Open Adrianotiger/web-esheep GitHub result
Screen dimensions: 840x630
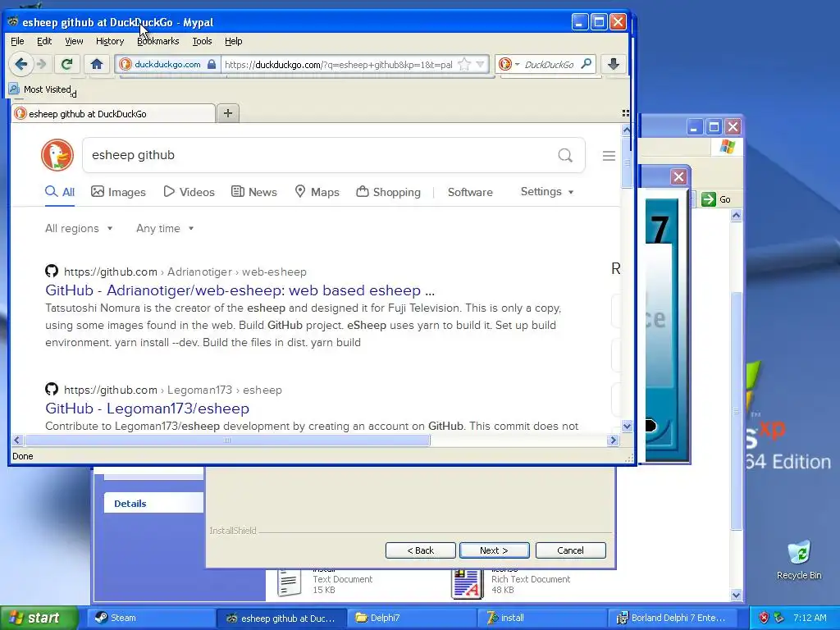240,290
